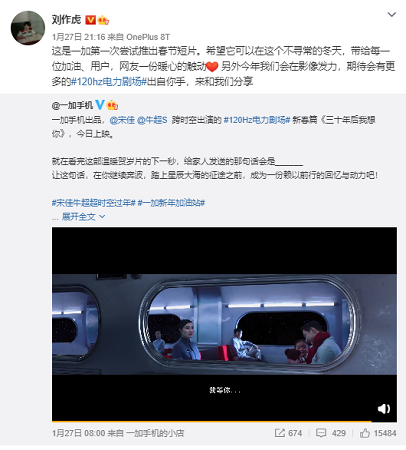Open the @牛超S mention
The height and width of the screenshot is (450, 406).
pyautogui.click(x=152, y=120)
